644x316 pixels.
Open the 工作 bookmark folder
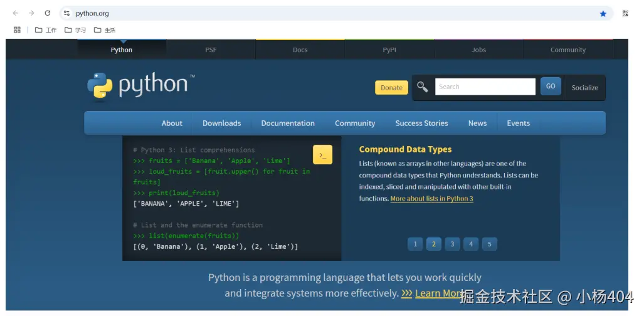point(46,30)
